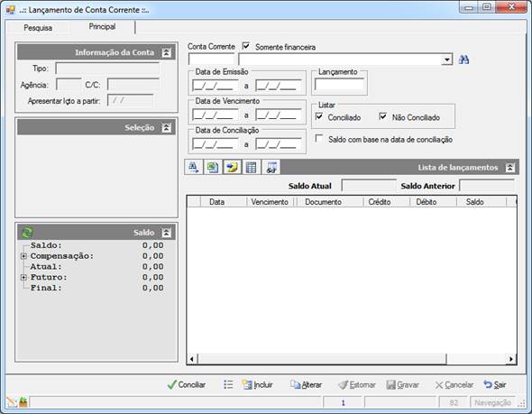The image size is (532, 414).
Task: Click the Conciliar button
Action: pyautogui.click(x=187, y=384)
